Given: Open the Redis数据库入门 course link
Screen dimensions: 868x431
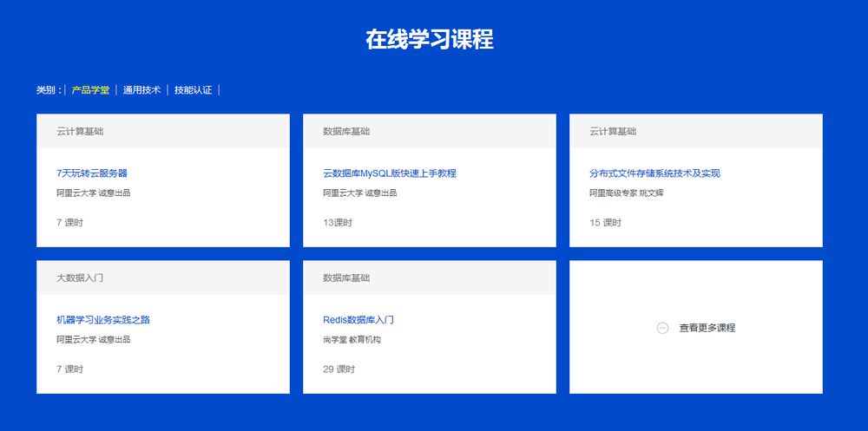Looking at the screenshot, I should pyautogui.click(x=358, y=320).
